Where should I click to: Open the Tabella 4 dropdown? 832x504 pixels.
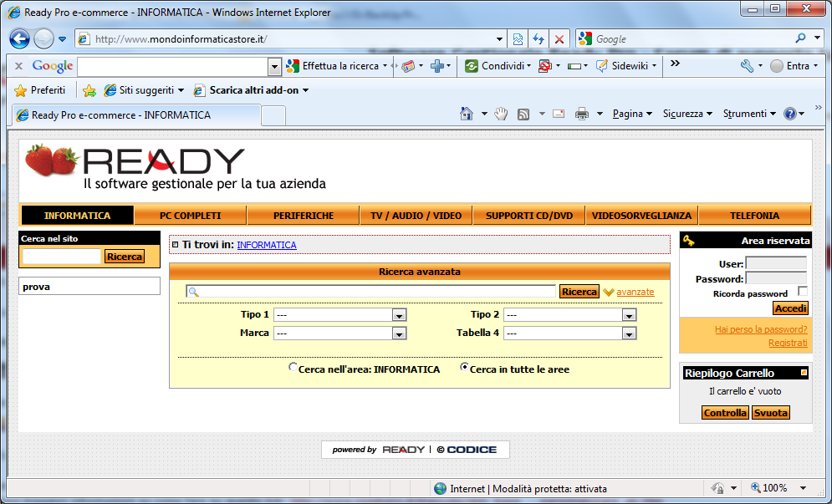coord(629,333)
